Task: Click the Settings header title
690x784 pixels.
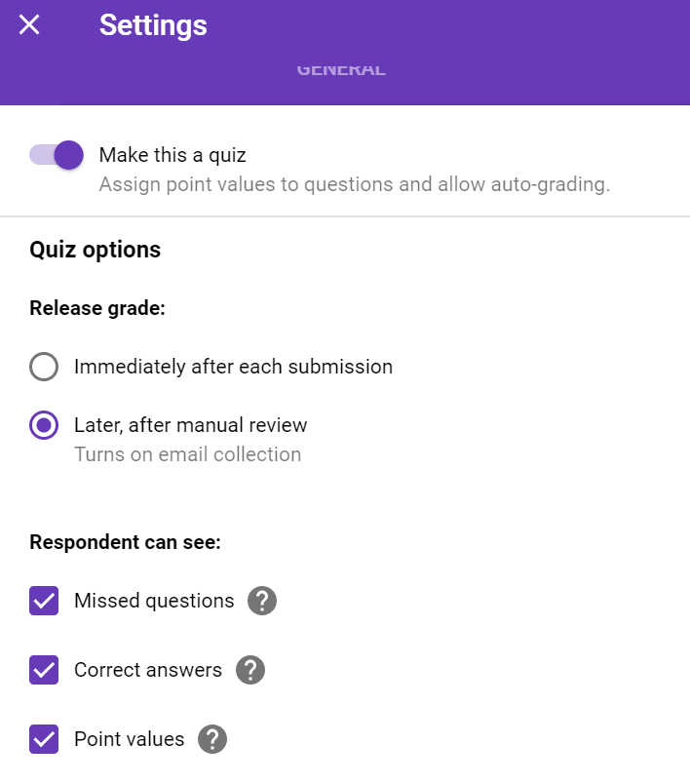Action: coord(152,26)
